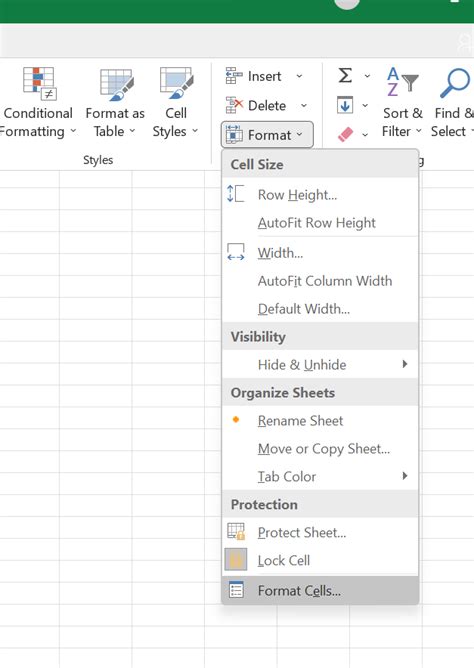Open the Fill dropdown arrow

click(x=365, y=105)
